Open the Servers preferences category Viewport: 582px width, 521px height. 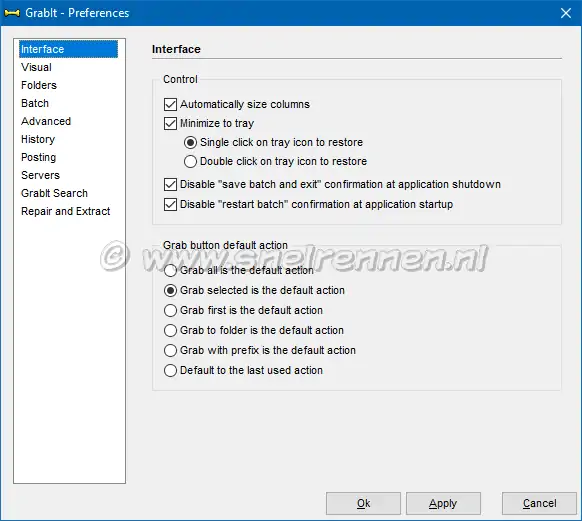40,175
